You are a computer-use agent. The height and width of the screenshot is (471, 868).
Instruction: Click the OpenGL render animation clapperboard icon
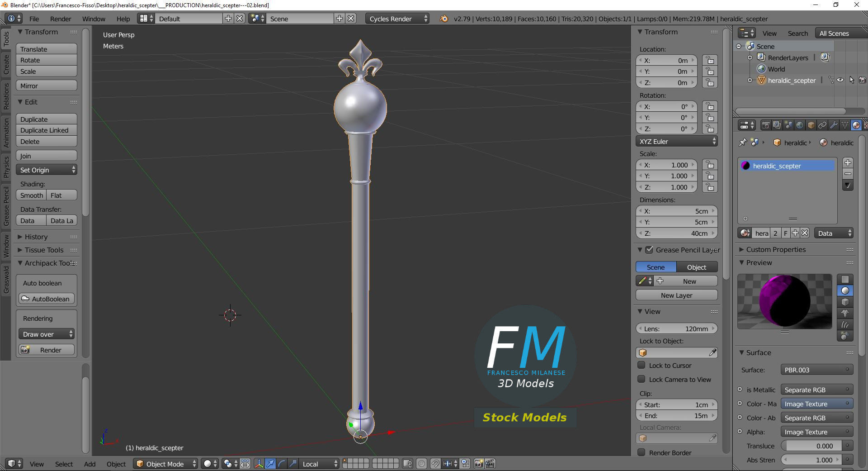tap(490, 464)
